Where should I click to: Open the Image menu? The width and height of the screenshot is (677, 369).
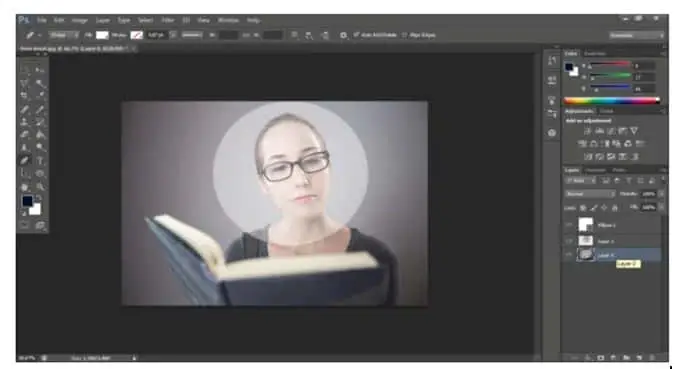(79, 20)
